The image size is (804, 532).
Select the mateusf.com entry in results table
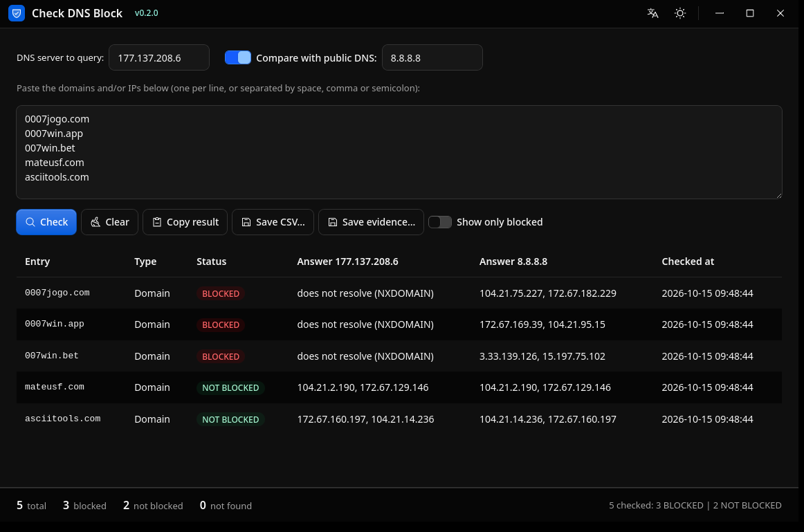click(x=55, y=387)
